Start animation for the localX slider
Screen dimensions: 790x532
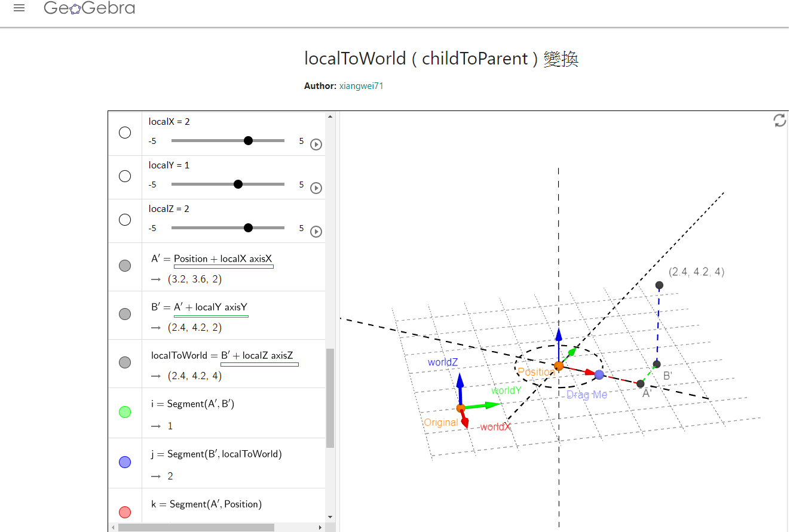click(316, 144)
